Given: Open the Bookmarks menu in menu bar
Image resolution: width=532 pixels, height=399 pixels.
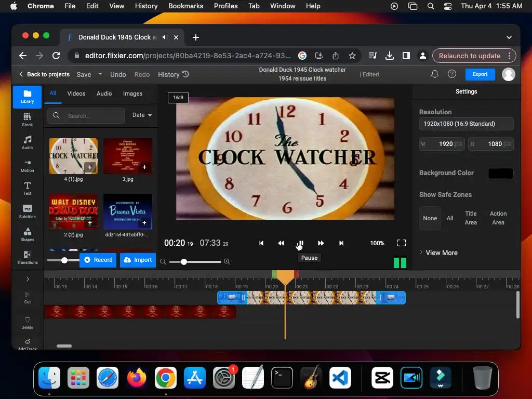Looking at the screenshot, I should (185, 6).
